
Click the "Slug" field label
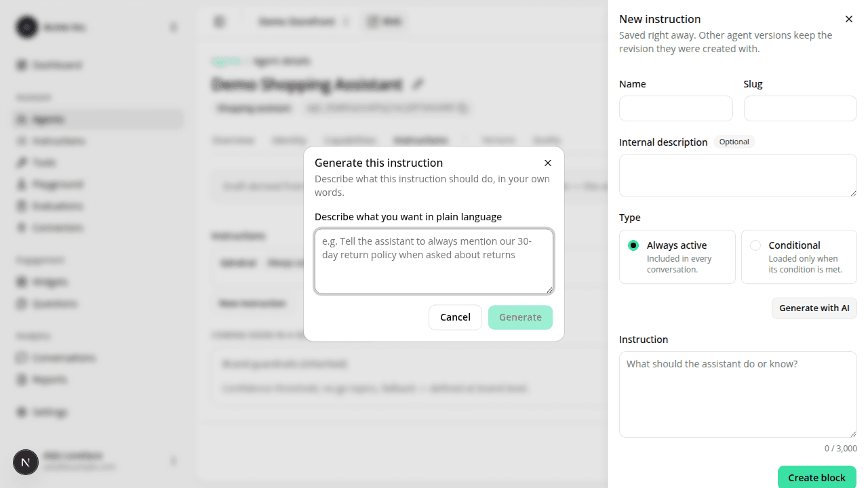(753, 84)
